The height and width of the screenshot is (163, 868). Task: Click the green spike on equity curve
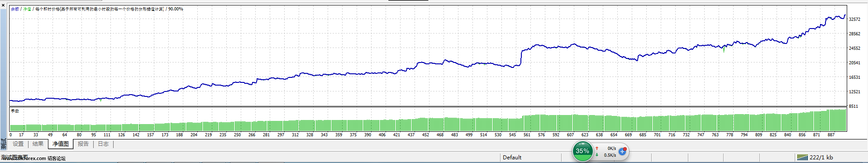pos(724,49)
